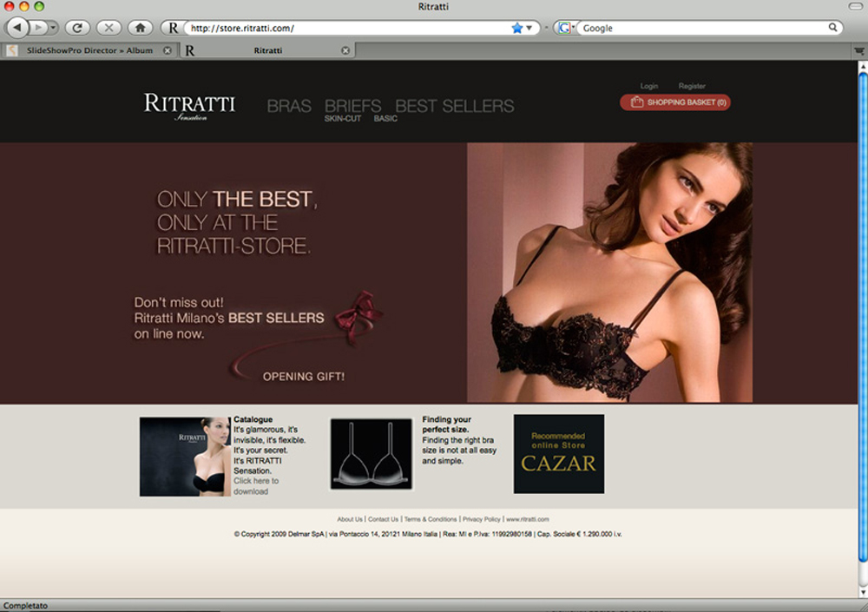Open the back/forward history dropdown arrow

click(53, 27)
